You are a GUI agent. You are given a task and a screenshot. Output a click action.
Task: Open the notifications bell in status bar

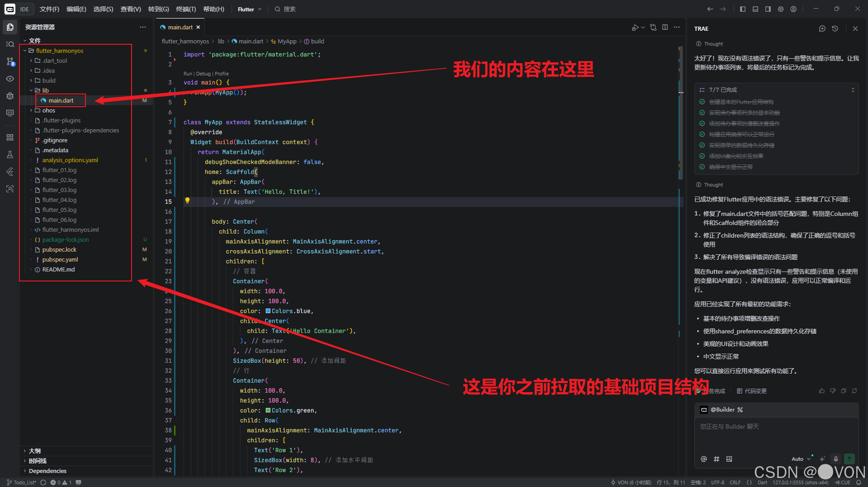(x=859, y=482)
